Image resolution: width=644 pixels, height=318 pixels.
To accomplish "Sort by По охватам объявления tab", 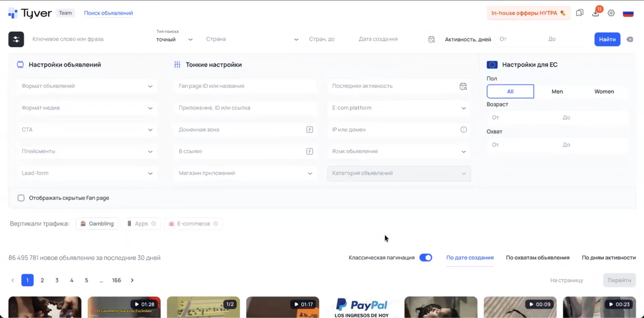I will pos(537,258).
